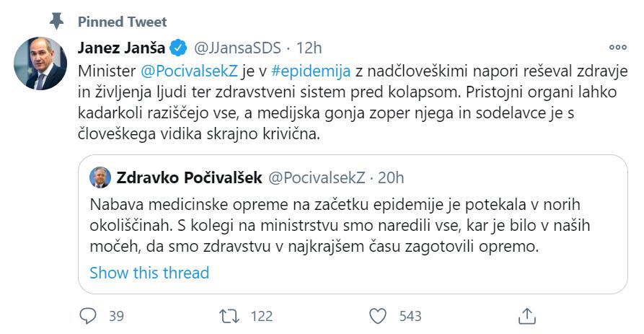Click the Show this thread link
Screen dimensions: 644x334
(149, 273)
